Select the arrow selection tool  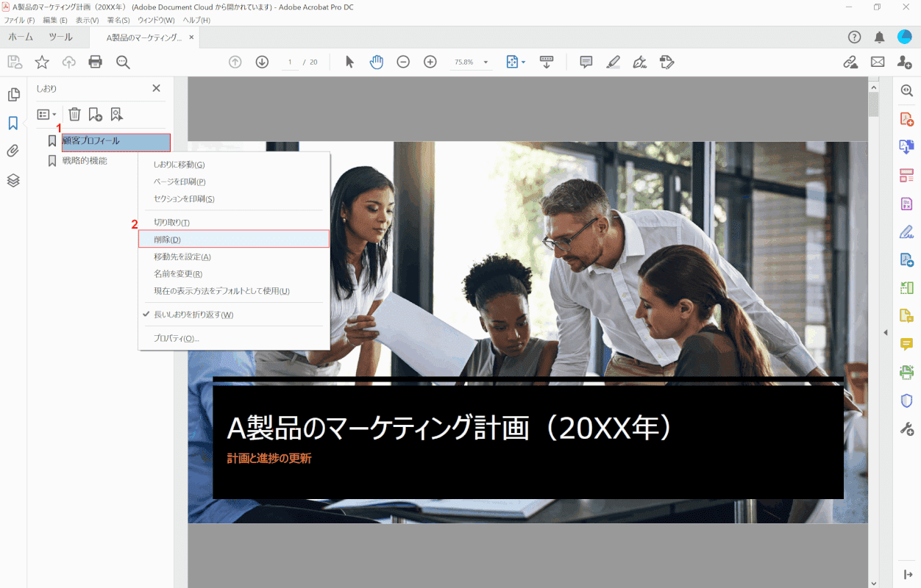coord(349,62)
